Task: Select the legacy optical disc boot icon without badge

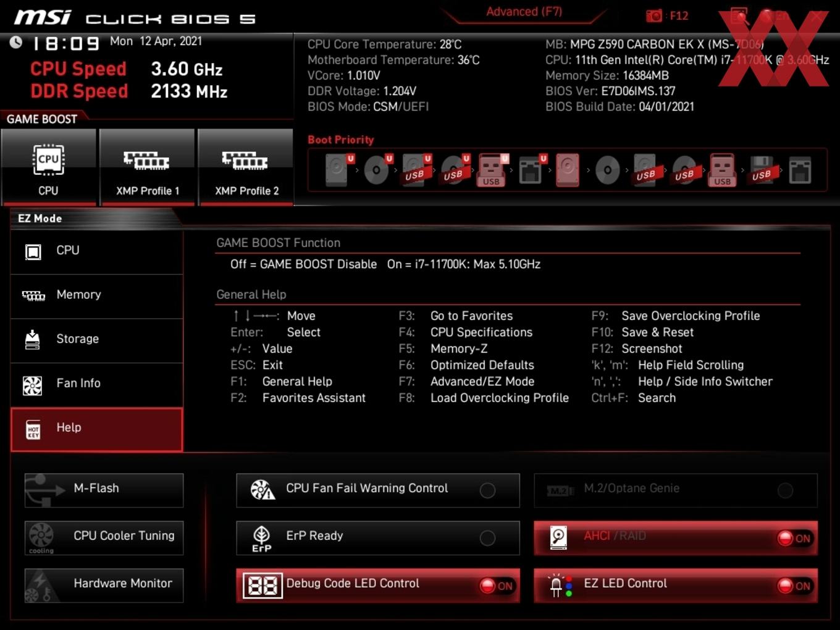Action: coord(607,170)
